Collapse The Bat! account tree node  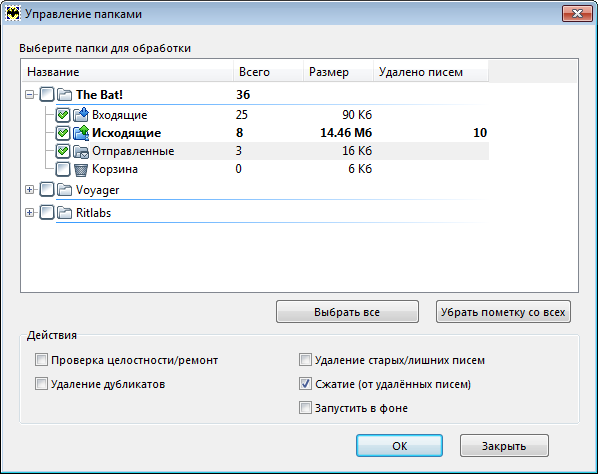pyautogui.click(x=29, y=94)
